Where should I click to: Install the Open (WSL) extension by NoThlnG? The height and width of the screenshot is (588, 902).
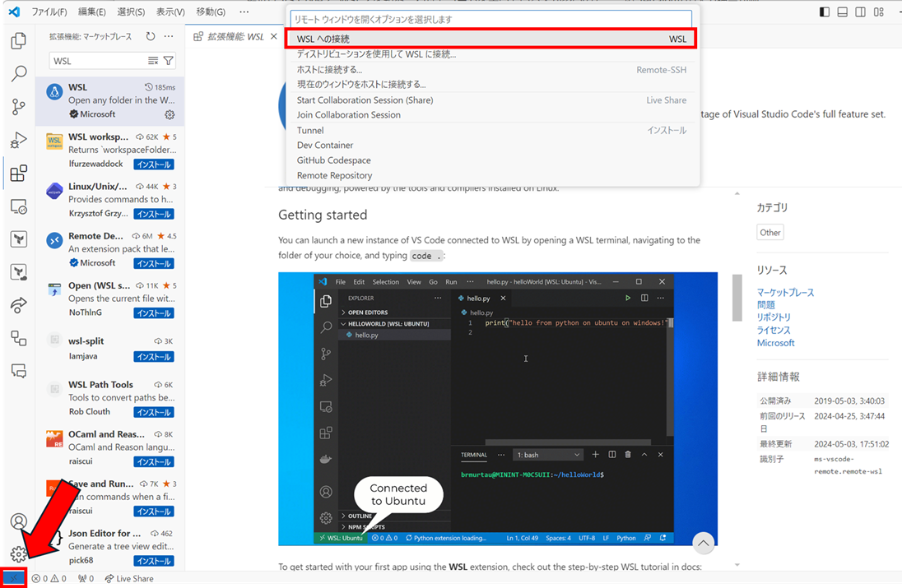point(154,313)
